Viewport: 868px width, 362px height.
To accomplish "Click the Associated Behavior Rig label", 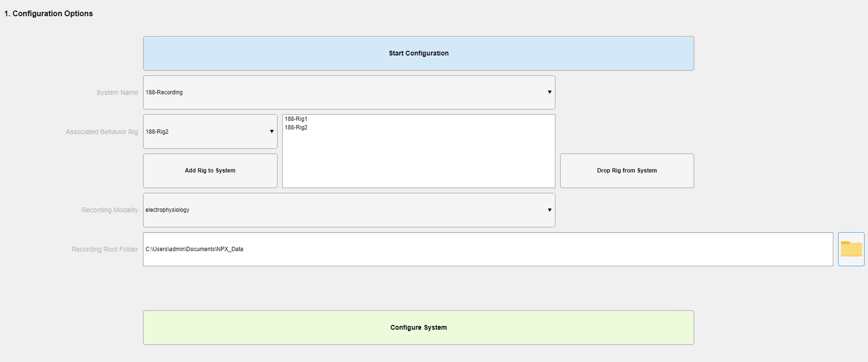I will (102, 132).
